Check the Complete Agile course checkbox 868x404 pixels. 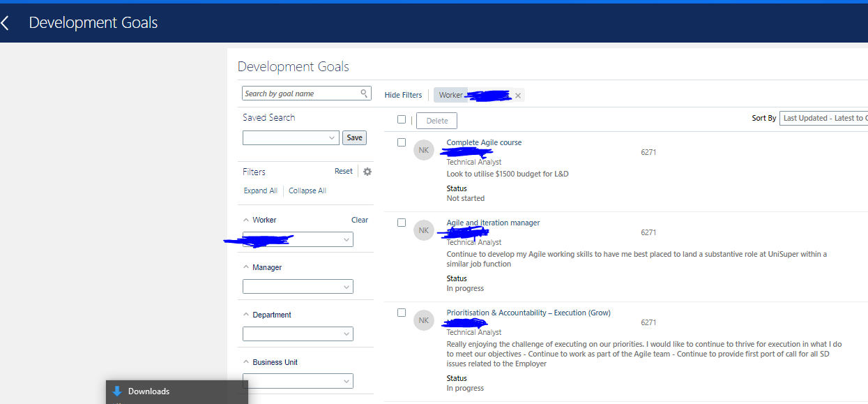coord(402,140)
